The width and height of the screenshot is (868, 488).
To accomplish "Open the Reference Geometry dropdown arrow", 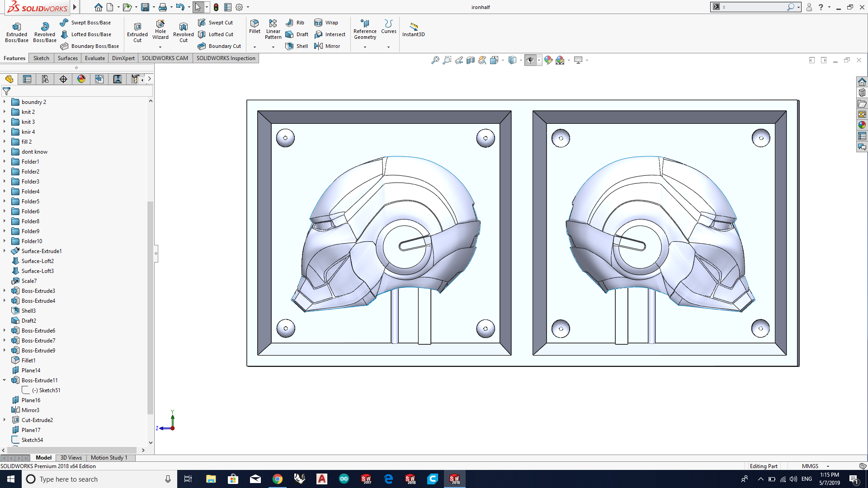I will click(365, 47).
